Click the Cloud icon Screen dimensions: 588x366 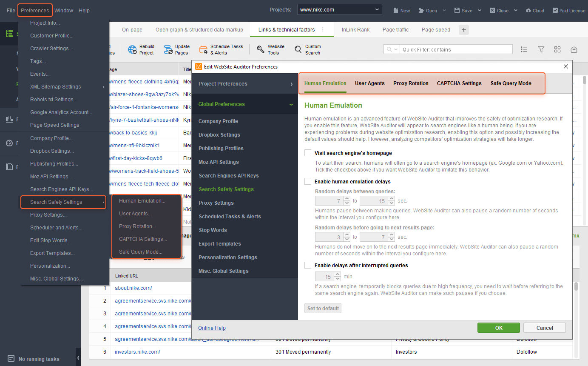coord(528,10)
